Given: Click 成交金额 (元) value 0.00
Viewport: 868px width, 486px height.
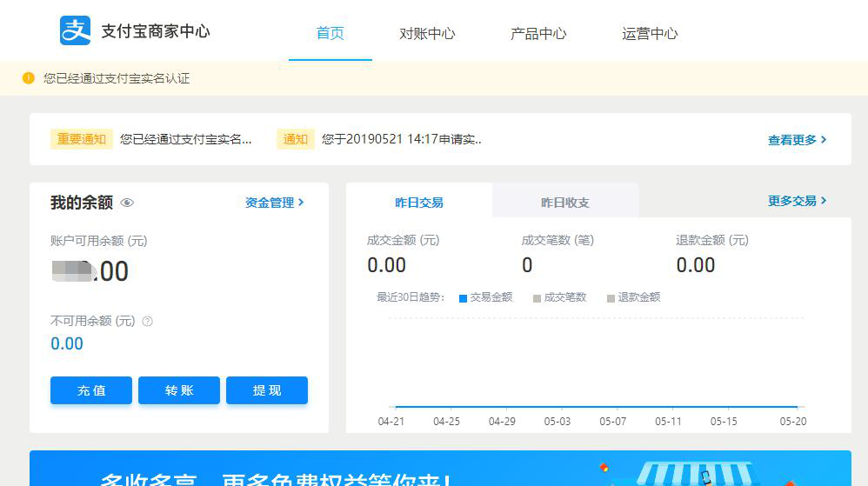Looking at the screenshot, I should tap(387, 265).
